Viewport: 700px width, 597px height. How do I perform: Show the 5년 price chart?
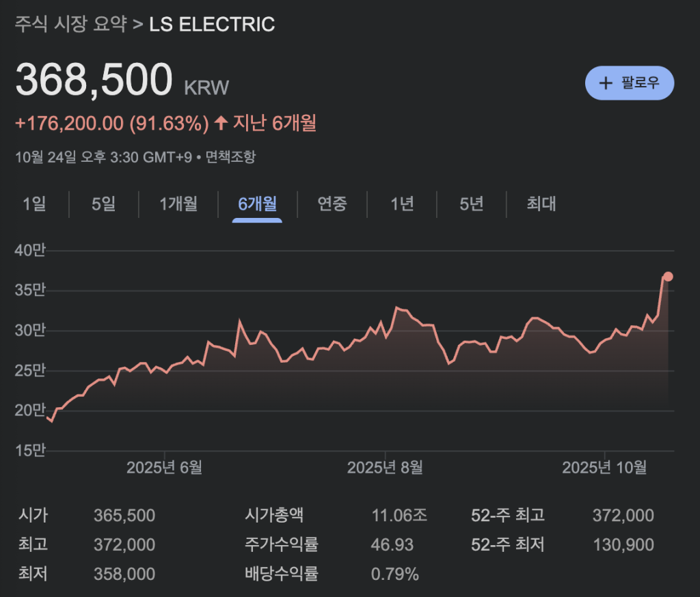472,204
